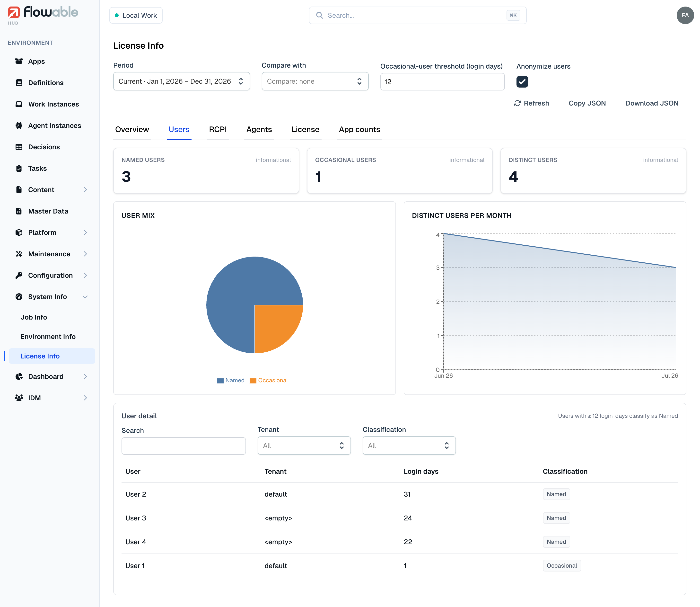Click the Decisions table icon

[19, 147]
